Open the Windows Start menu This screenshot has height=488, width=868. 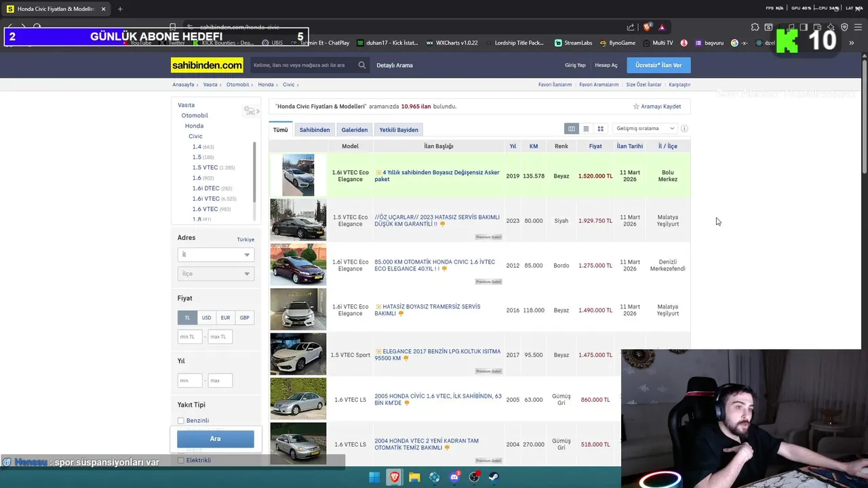pos(374,477)
